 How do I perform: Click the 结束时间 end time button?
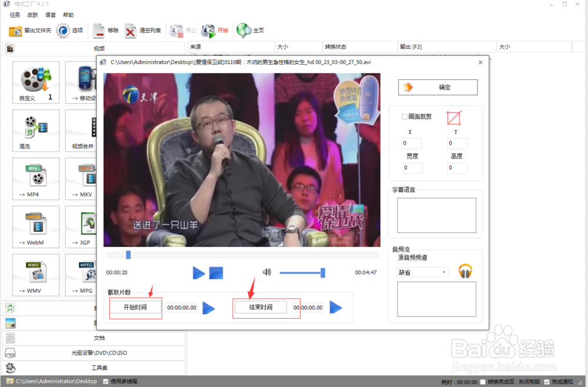pyautogui.click(x=261, y=308)
